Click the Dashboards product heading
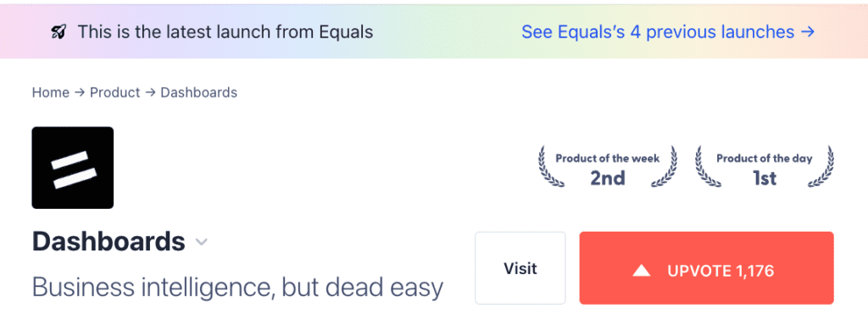The width and height of the screenshot is (868, 331). (x=108, y=242)
